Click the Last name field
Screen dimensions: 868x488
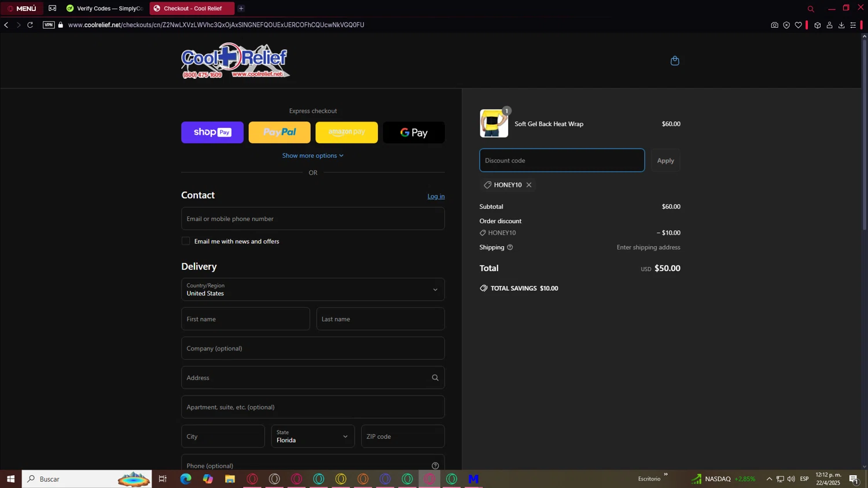[381, 319]
